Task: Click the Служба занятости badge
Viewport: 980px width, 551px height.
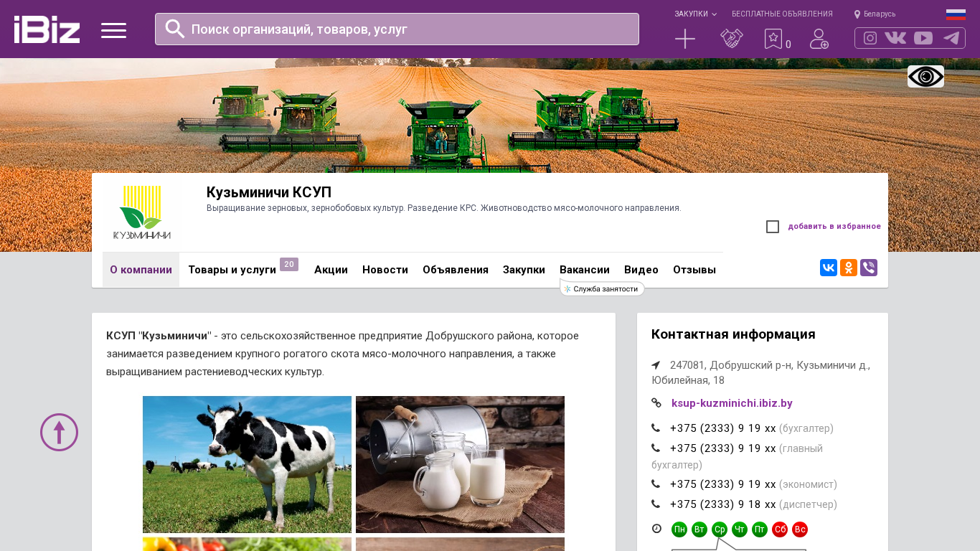Action: point(602,288)
